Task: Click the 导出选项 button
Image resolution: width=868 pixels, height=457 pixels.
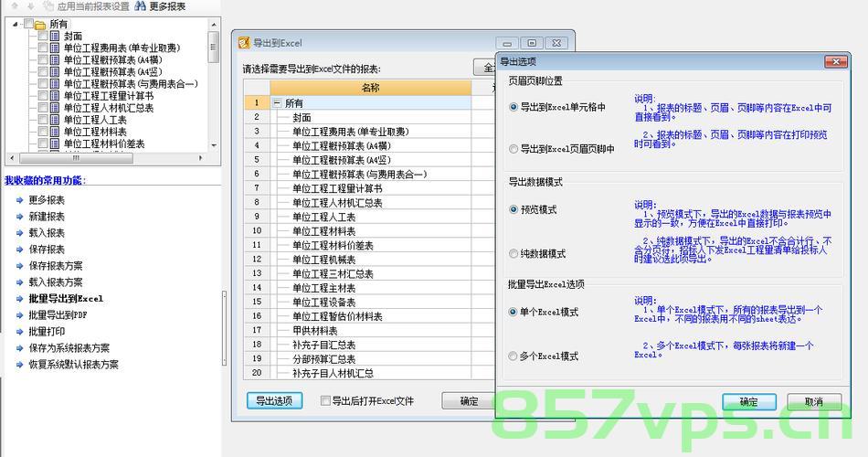Action: 275,400
